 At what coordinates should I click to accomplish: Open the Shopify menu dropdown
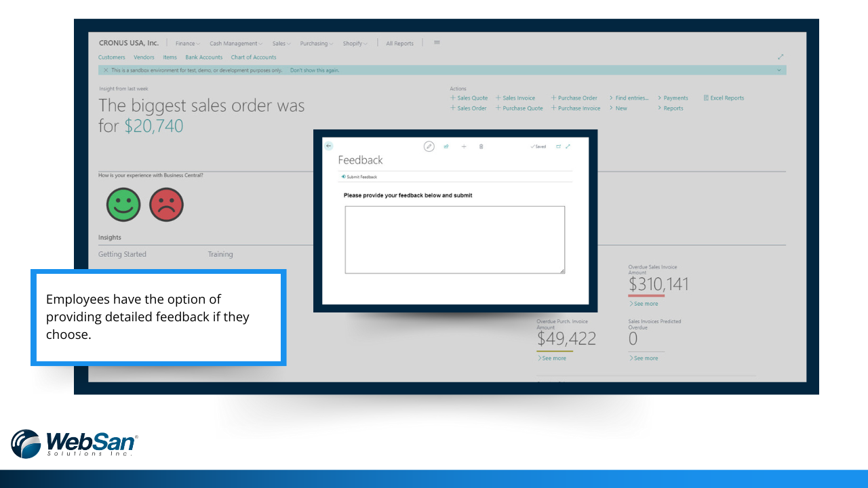point(355,43)
